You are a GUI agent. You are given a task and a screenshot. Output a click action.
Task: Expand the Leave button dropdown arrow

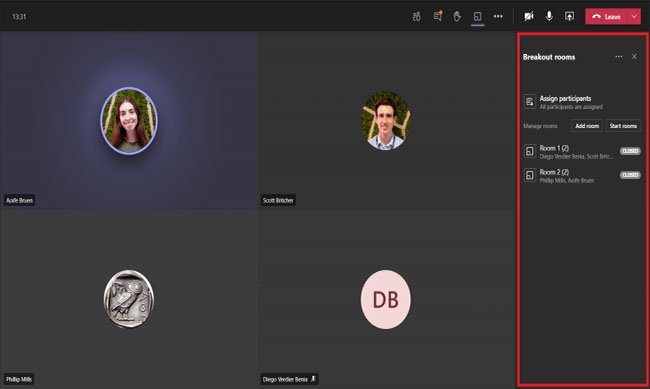tap(634, 17)
